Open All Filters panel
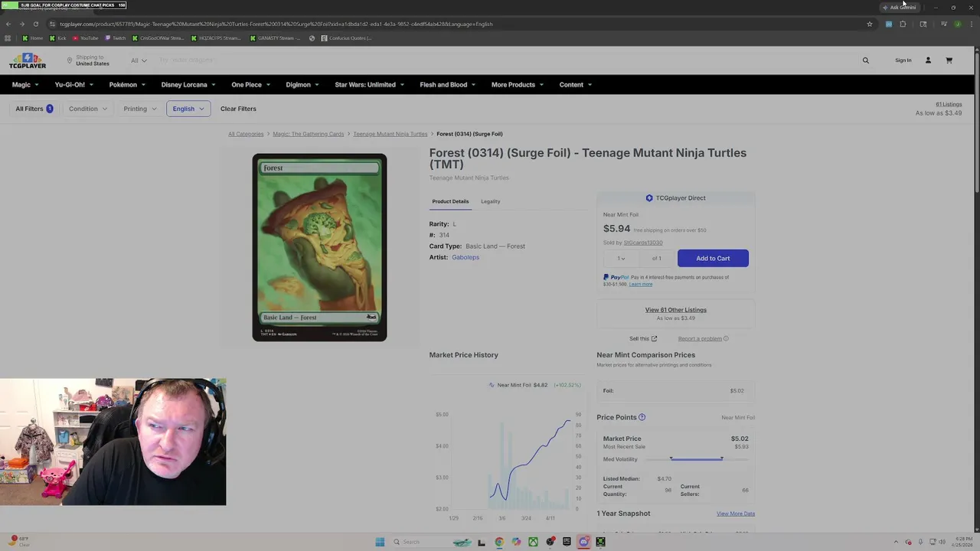The image size is (980, 551). [x=34, y=109]
